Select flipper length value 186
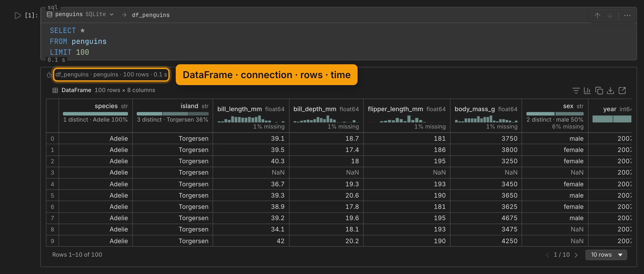This screenshot has height=274, width=644. point(440,150)
